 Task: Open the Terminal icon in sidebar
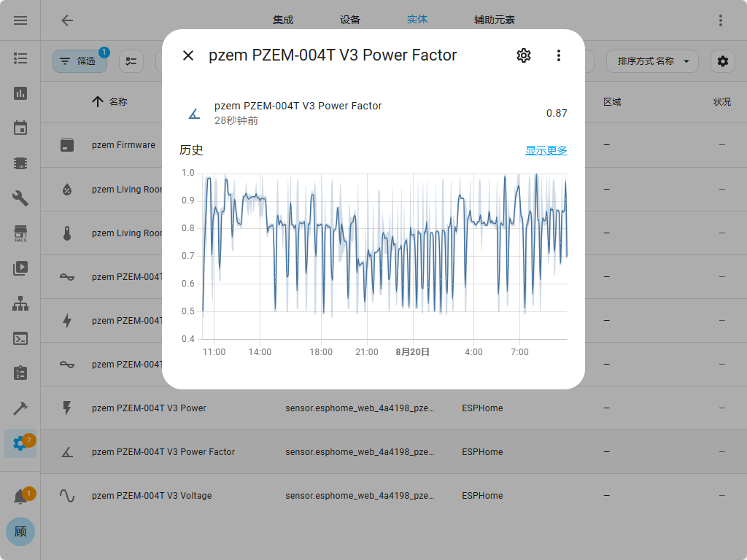20,338
